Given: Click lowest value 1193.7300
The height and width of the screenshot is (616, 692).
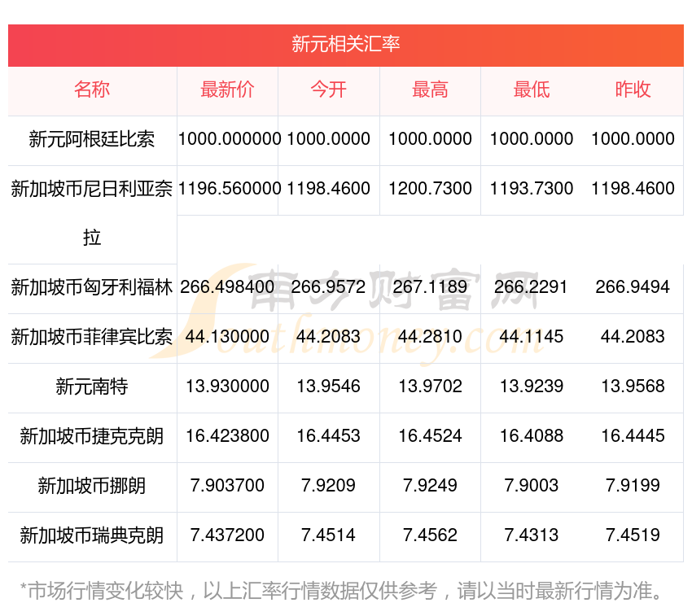Looking at the screenshot, I should coord(532,189).
